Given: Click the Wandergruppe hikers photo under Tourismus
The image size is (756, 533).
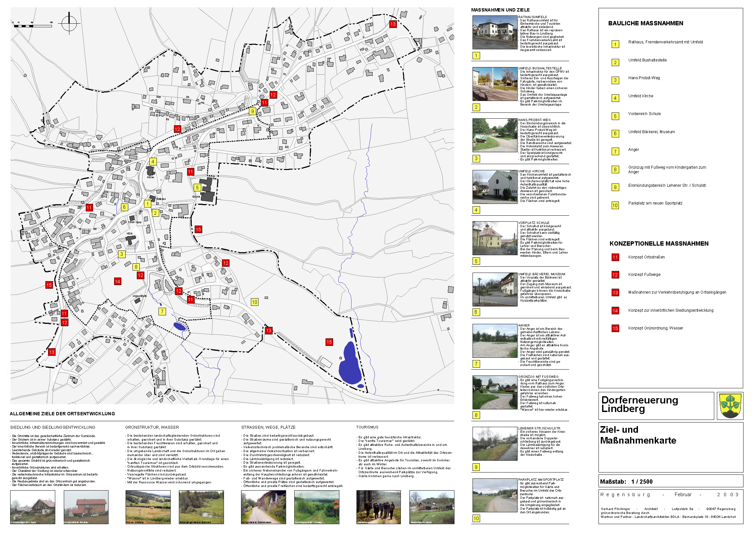Looking at the screenshot, I should 378,507.
